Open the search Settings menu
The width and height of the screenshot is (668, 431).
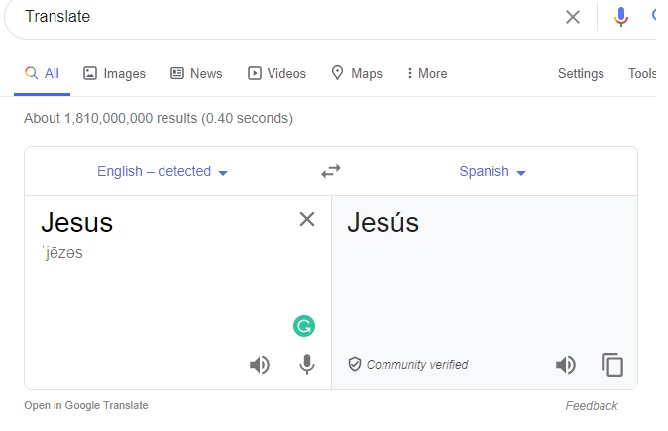tap(580, 73)
